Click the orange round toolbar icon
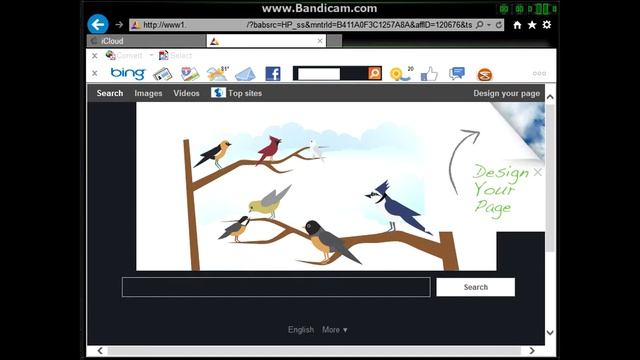 (x=485, y=74)
